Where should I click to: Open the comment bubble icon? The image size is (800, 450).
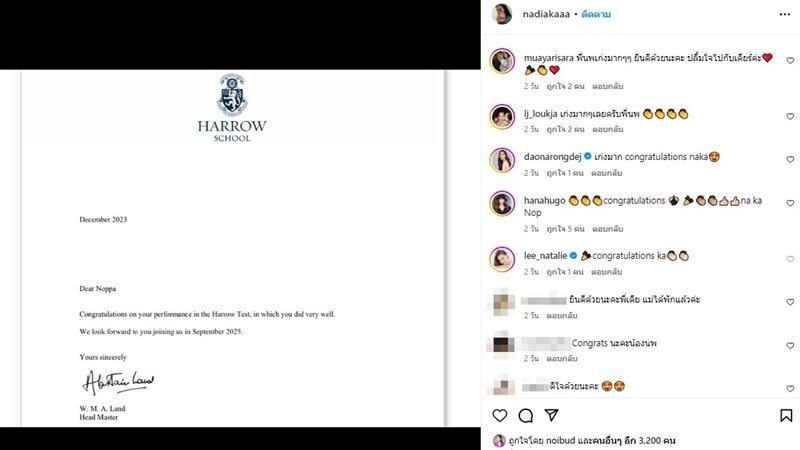tap(526, 416)
